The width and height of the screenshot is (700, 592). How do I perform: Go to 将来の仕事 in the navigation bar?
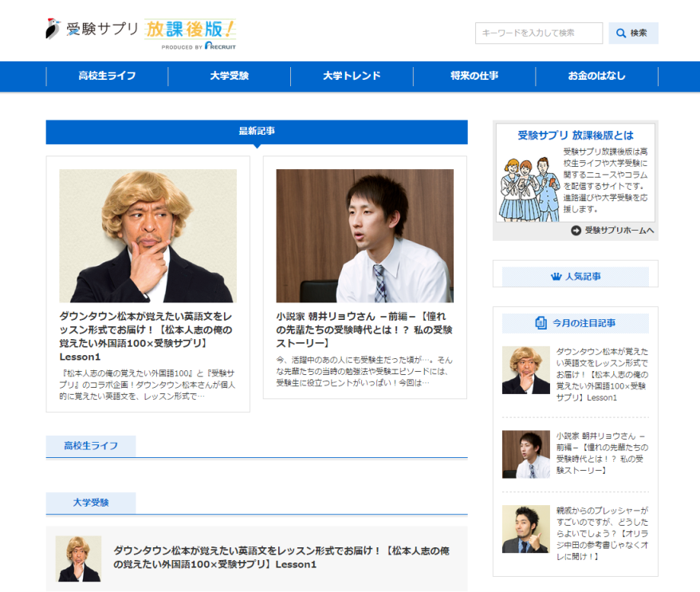click(474, 77)
